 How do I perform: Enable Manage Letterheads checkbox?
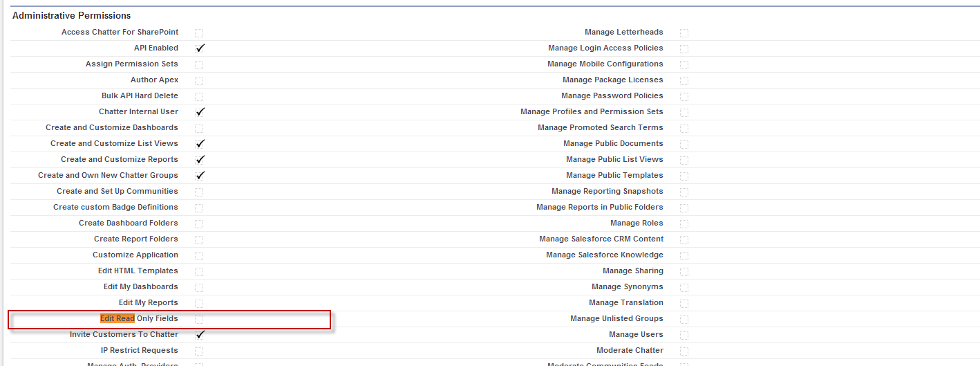[x=684, y=33]
